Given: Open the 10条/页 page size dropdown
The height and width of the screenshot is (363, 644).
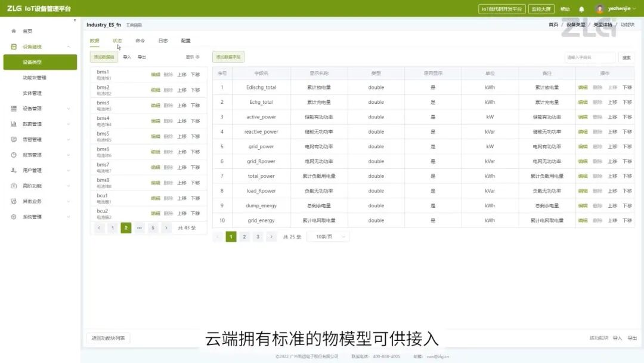Looking at the screenshot, I should coord(328,237).
